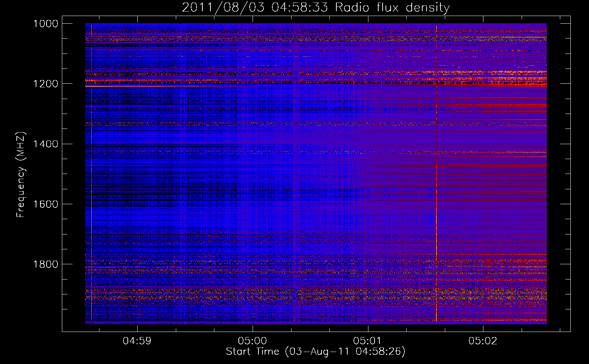Click the '05:01' time axis label
The height and width of the screenshot is (364, 589).
(367, 341)
